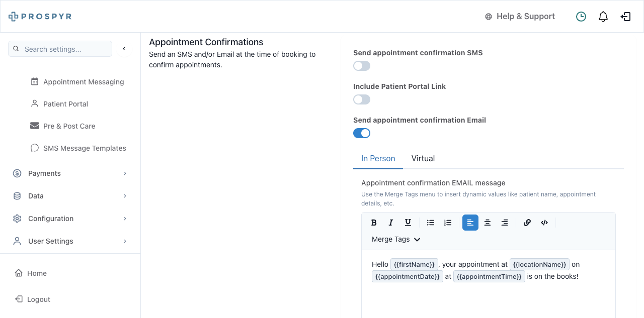Click the Search settings field
The width and height of the screenshot is (644, 318).
pos(60,49)
